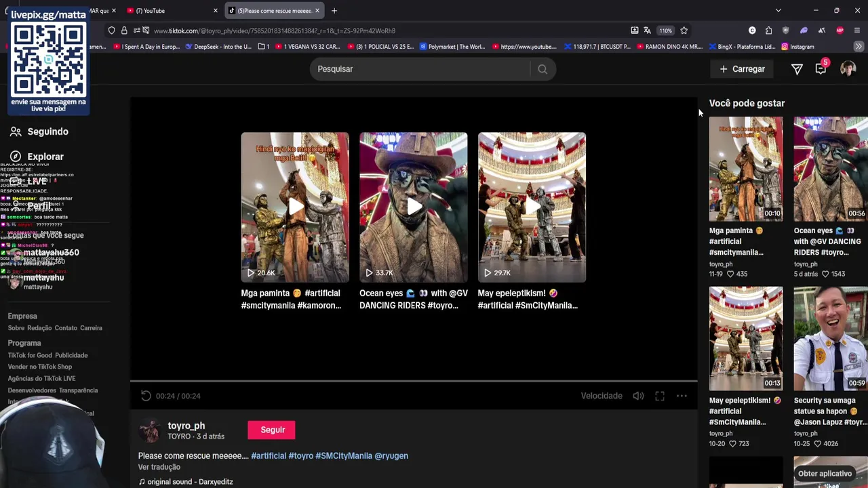Click the heart icon showing 435 likes
Image resolution: width=868 pixels, height=488 pixels.
tap(730, 274)
